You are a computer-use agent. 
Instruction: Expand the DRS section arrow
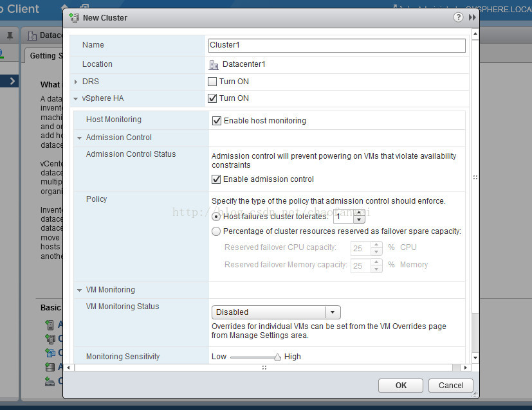76,82
